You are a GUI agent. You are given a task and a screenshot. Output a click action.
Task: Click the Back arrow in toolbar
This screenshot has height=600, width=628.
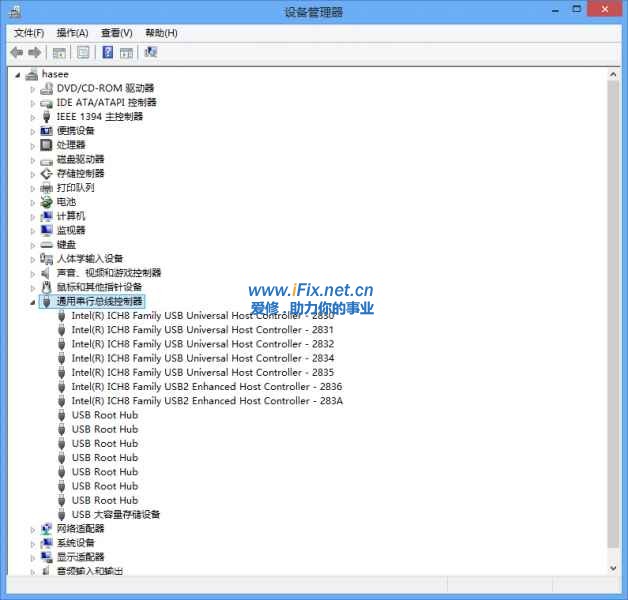[16, 52]
